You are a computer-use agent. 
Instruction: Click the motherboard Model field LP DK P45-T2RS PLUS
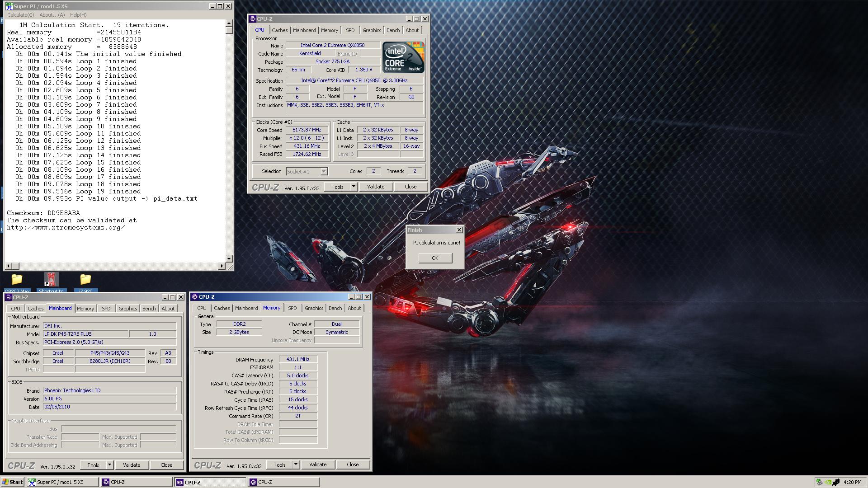pyautogui.click(x=85, y=334)
